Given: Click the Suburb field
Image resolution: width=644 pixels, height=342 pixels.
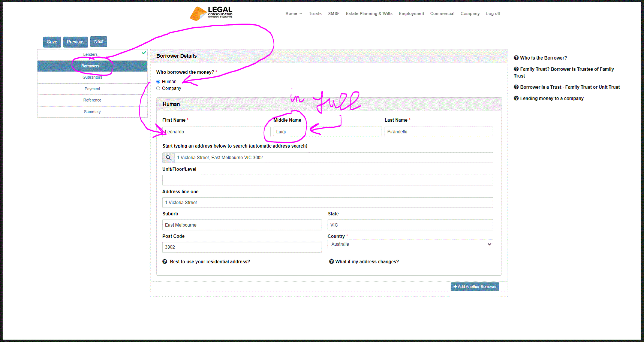Looking at the screenshot, I should (242, 225).
